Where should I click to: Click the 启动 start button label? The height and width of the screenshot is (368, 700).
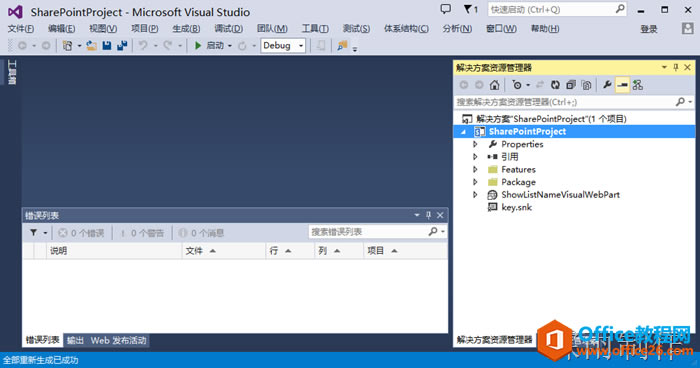(215, 46)
